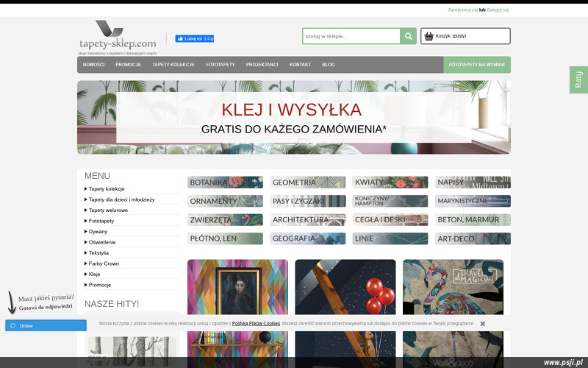Open the shopping basket icon
The height and width of the screenshot is (368, 588).
pos(429,36)
